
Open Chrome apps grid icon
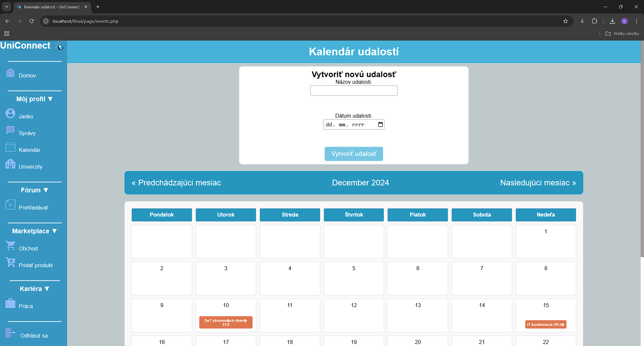pyautogui.click(x=7, y=34)
